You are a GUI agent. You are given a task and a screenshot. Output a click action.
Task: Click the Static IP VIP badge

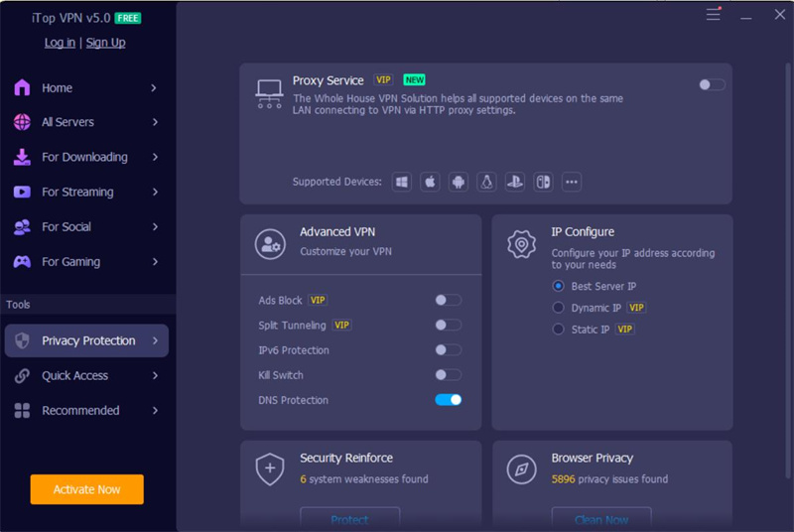625,329
